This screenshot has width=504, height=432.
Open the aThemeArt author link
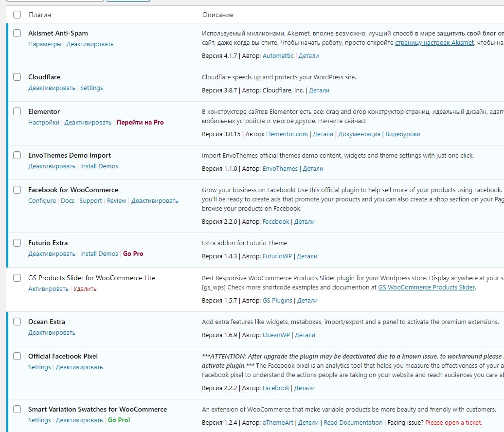pyautogui.click(x=278, y=422)
